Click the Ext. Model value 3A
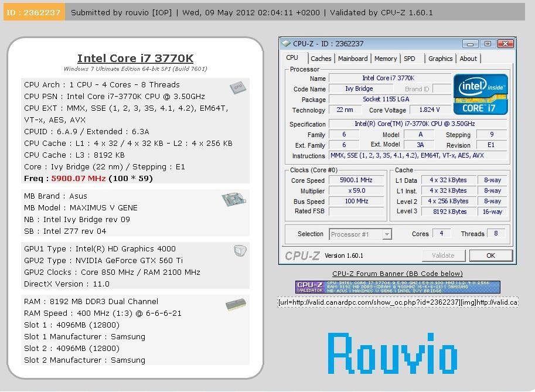The height and width of the screenshot is (392, 535). click(x=420, y=145)
